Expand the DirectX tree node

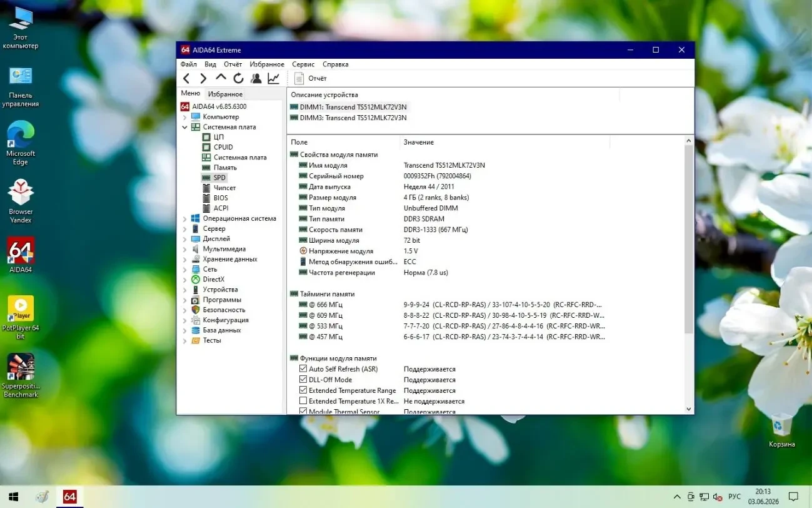pyautogui.click(x=184, y=280)
